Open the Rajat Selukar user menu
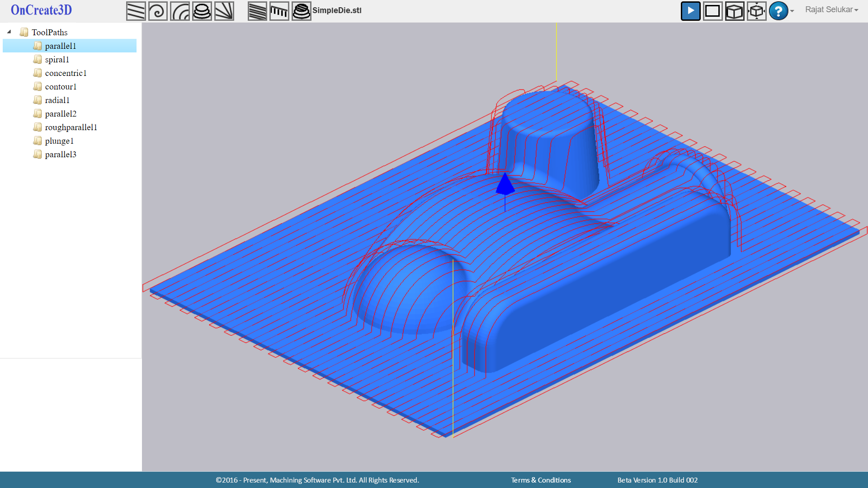This screenshot has height=488, width=868. coord(831,9)
